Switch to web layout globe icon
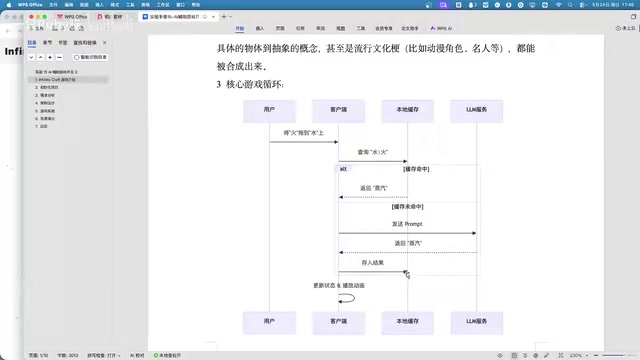Image resolution: width=640 pixels, height=360 pixels. (x=536, y=356)
